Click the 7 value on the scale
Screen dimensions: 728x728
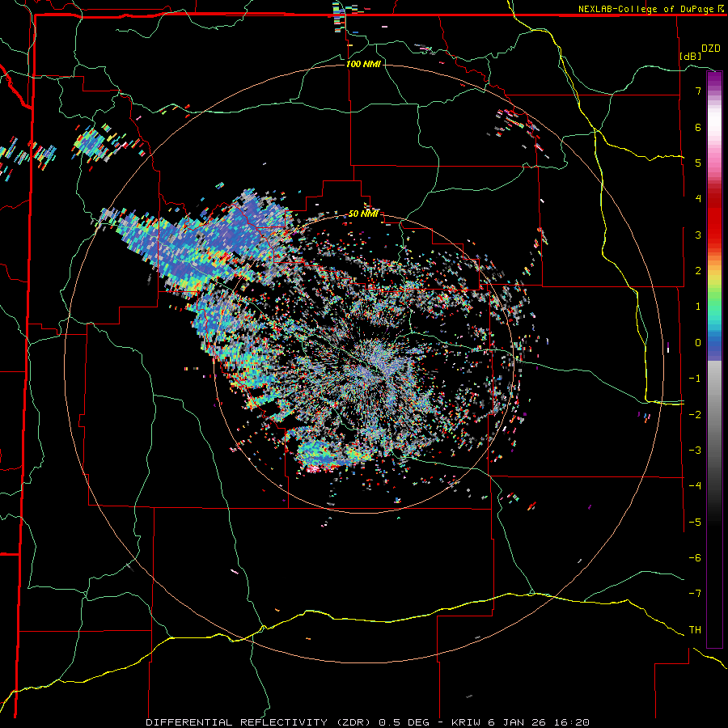point(698,91)
